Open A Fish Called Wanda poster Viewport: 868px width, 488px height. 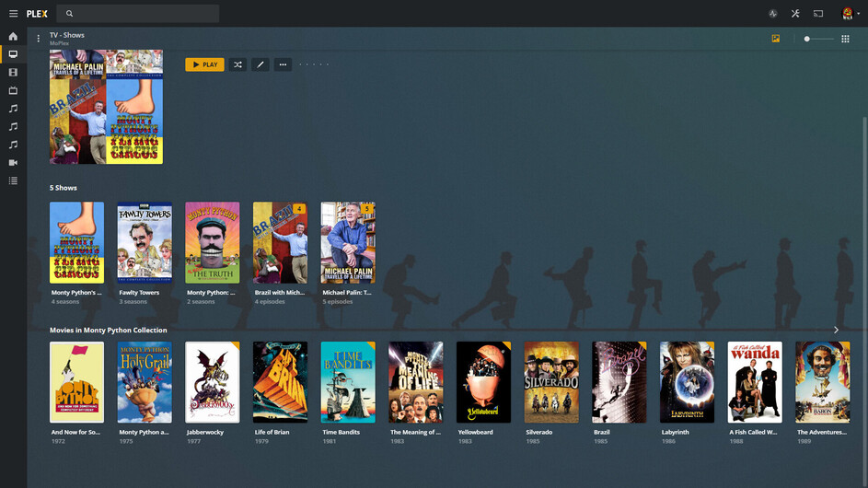tap(755, 382)
